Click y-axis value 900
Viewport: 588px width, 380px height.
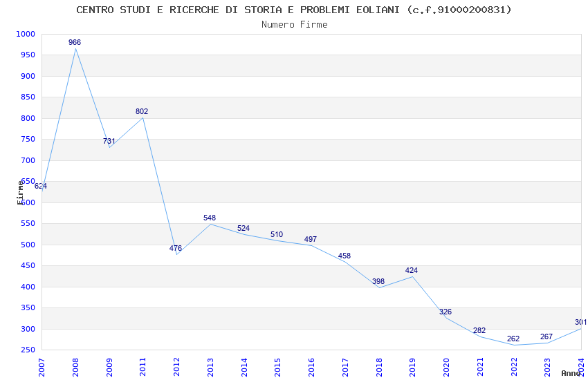tap(28, 76)
